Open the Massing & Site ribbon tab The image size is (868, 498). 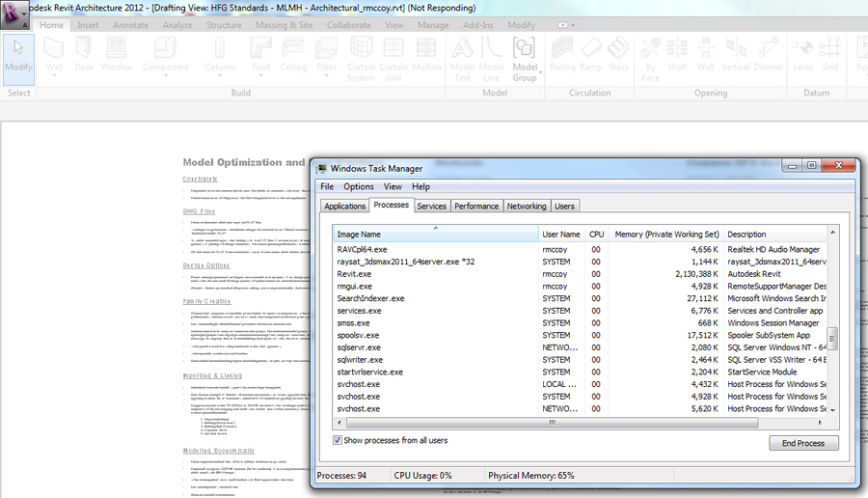(284, 25)
